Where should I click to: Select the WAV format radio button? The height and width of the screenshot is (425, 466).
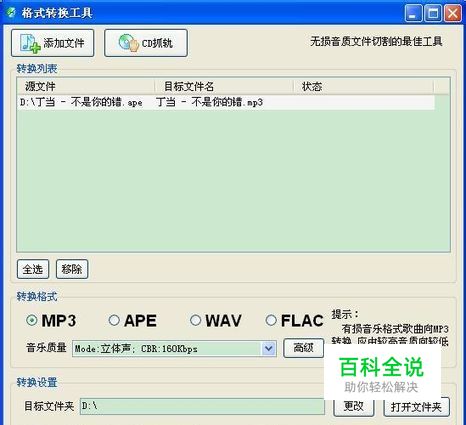(x=195, y=320)
